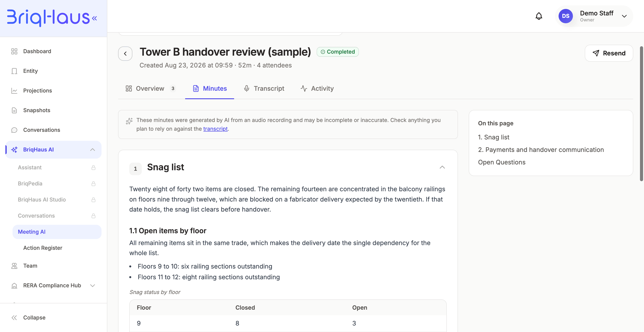Click the Minutes tab
The image size is (644, 332).
click(x=210, y=88)
